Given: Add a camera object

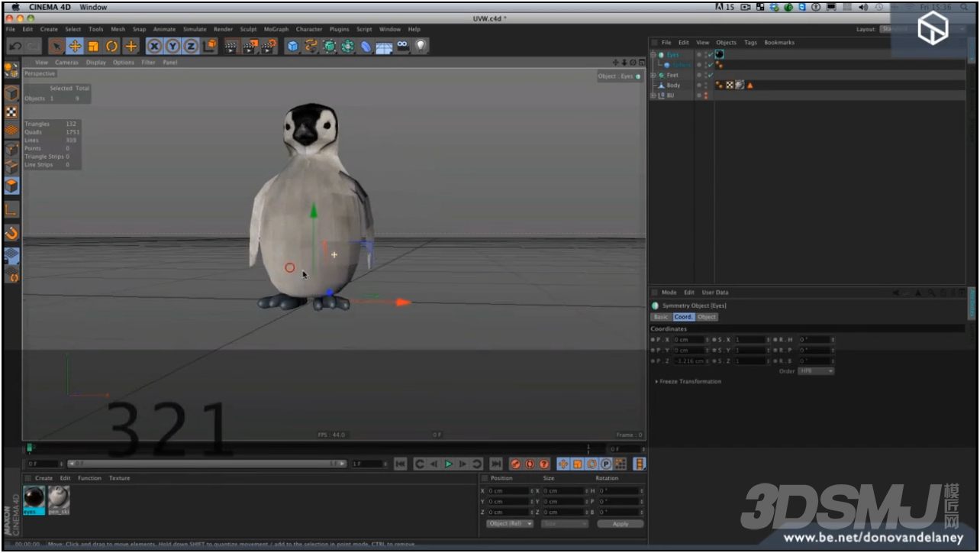Looking at the screenshot, I should coord(402,47).
